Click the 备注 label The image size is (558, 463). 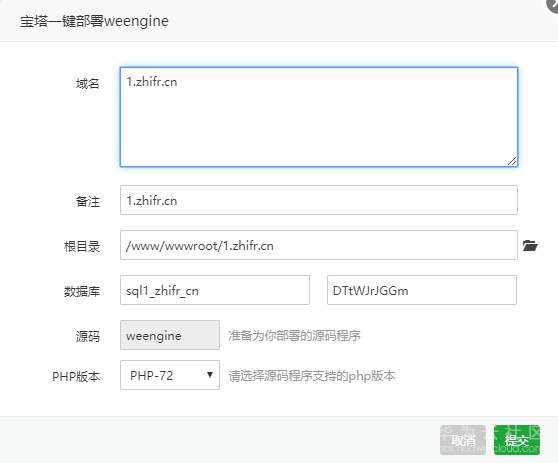(88, 201)
